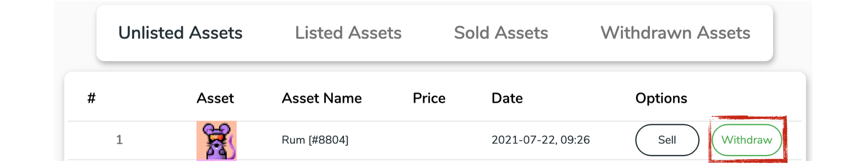The image size is (868, 167).
Task: Click the empty Price cell of Rum row
Action: 429,140
